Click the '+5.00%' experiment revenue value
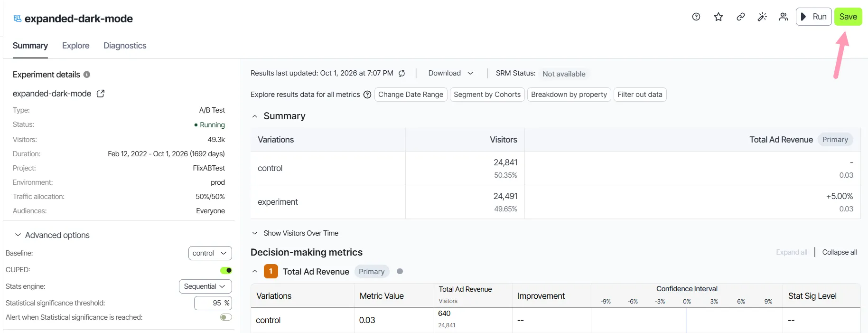The image size is (868, 333). (840, 196)
